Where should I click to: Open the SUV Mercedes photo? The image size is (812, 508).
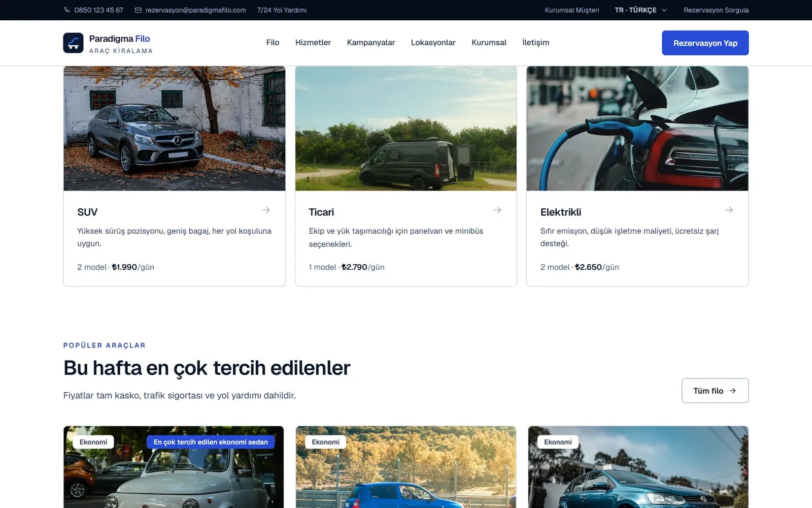click(x=175, y=129)
